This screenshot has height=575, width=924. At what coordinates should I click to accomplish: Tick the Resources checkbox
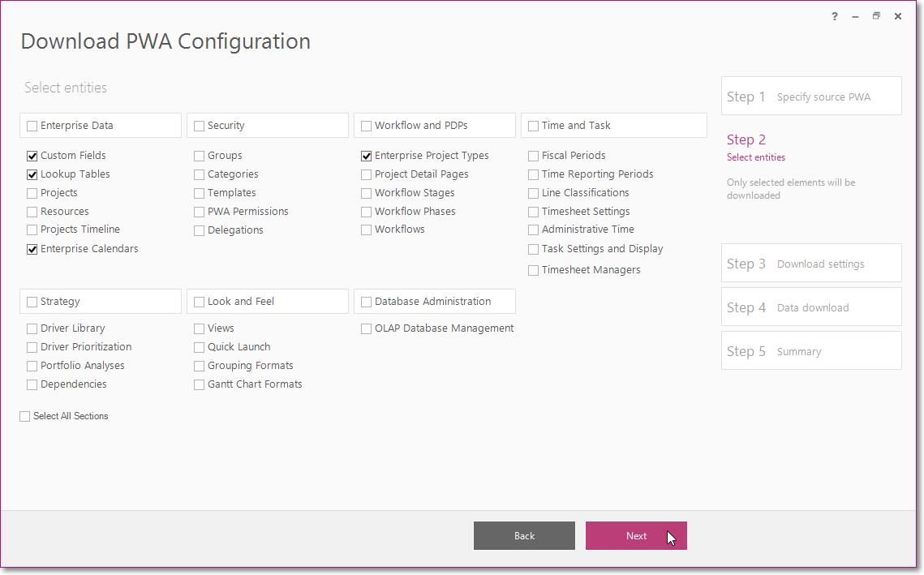tap(32, 212)
